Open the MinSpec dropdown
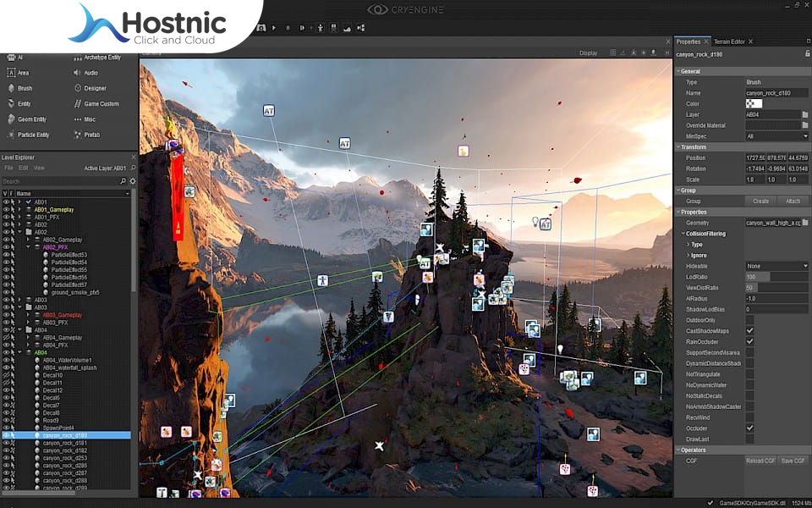Image resolution: width=812 pixels, height=508 pixels. click(x=776, y=136)
